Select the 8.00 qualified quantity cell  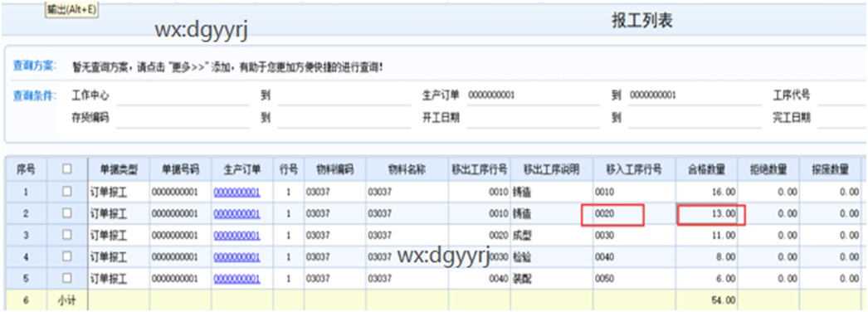pyautogui.click(x=707, y=256)
